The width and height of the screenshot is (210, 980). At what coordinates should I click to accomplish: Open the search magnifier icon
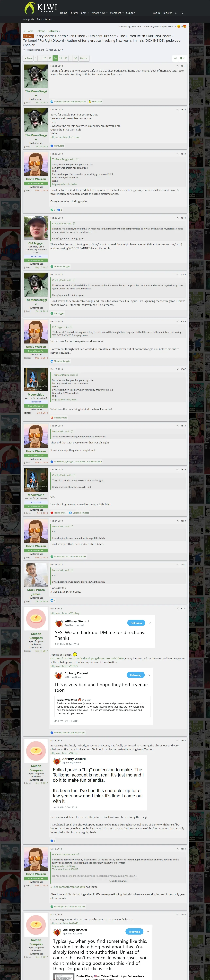coord(182,13)
